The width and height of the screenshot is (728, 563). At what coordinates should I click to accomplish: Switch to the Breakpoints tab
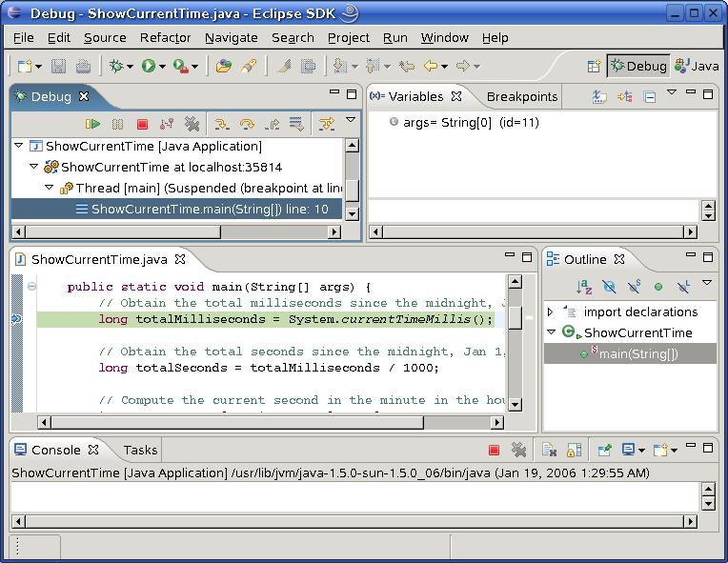click(x=522, y=96)
